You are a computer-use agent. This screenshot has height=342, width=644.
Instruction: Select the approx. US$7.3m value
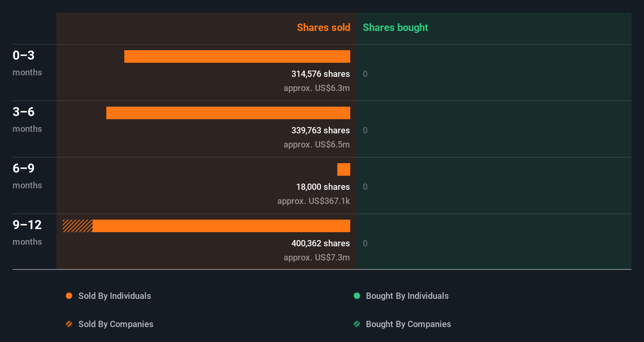[x=317, y=257]
